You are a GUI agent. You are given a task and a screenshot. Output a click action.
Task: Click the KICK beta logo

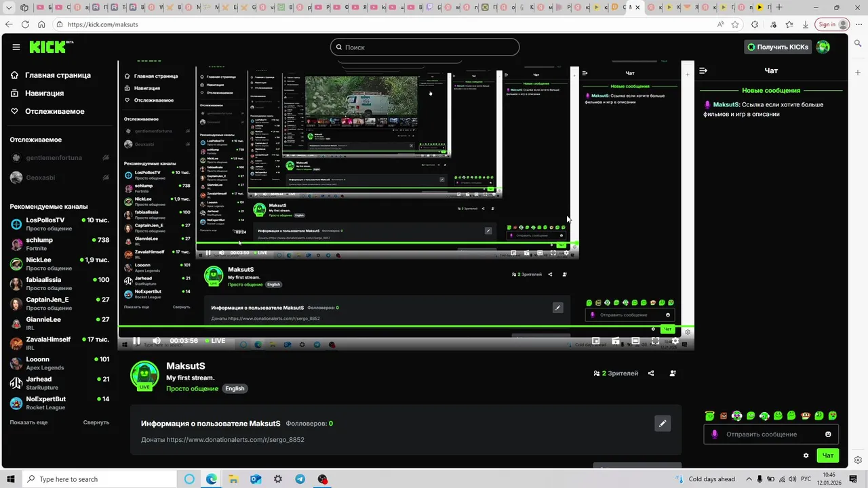click(52, 47)
